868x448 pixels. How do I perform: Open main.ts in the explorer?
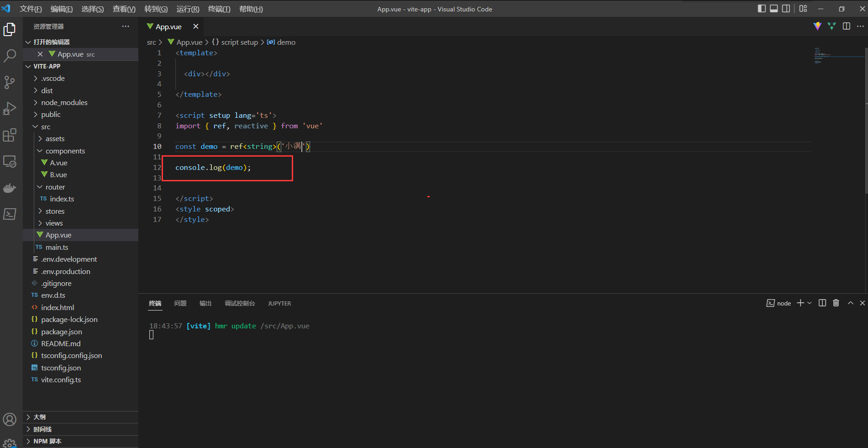tap(57, 248)
